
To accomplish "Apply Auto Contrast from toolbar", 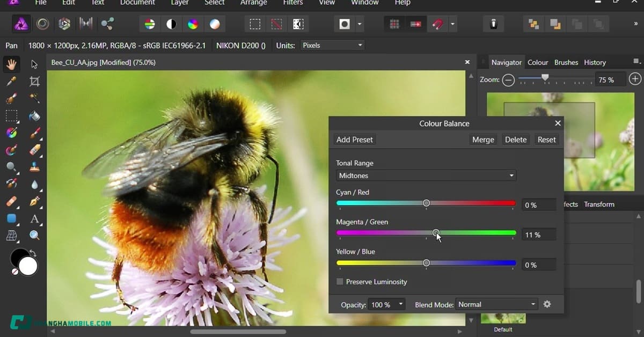I will [171, 24].
